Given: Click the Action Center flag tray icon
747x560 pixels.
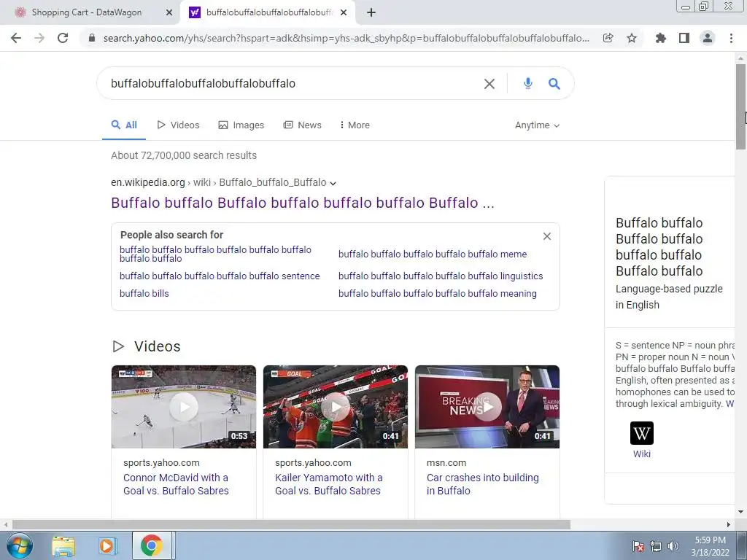Looking at the screenshot, I should (x=638, y=546).
